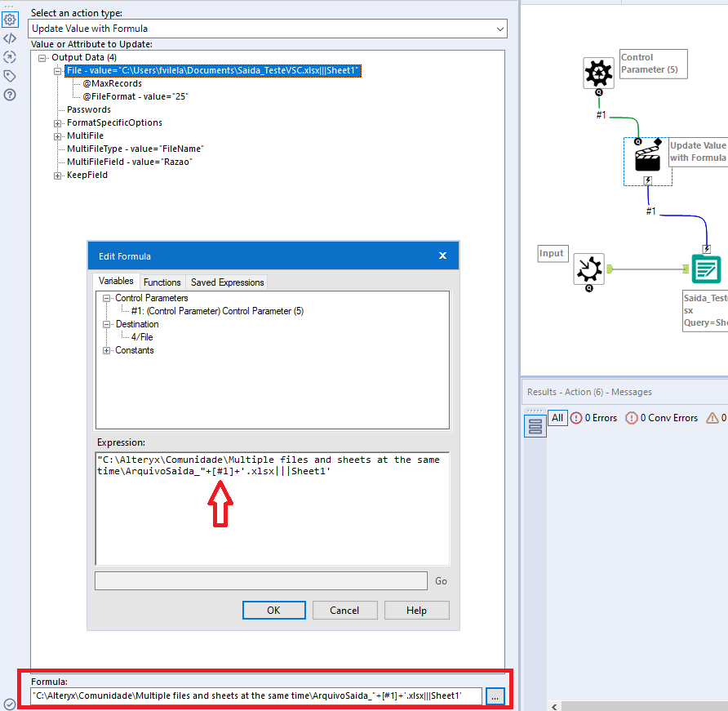
Task: Switch to the Functions tab
Action: tap(162, 282)
